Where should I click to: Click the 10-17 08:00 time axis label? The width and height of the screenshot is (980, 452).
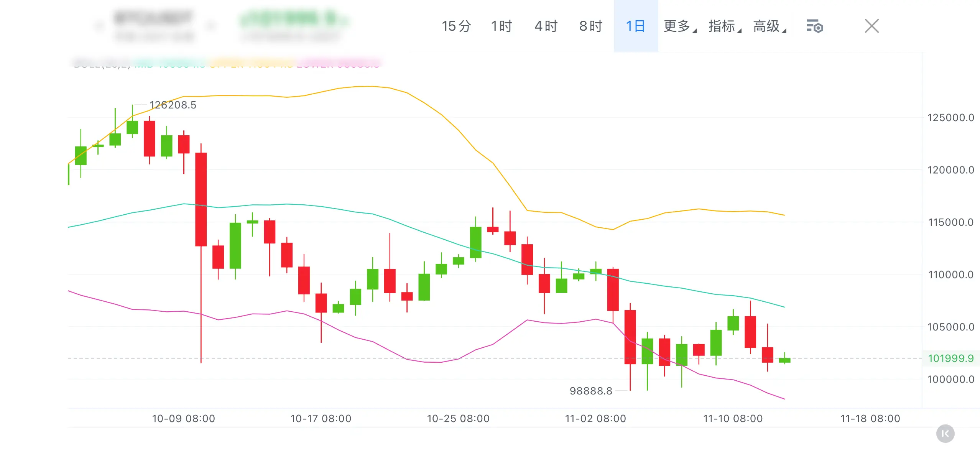(x=321, y=418)
